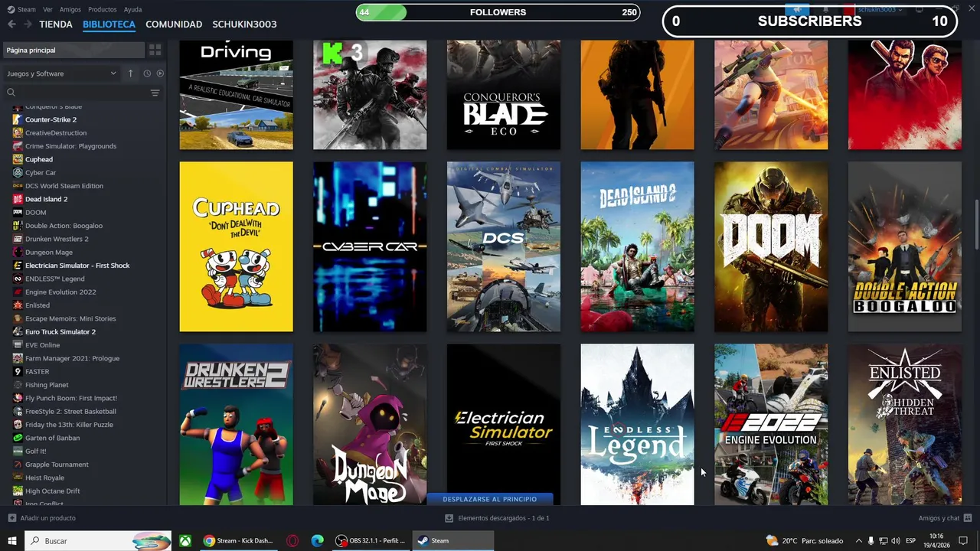Click the Enlisted icon in sidebar
Image resolution: width=980 pixels, height=551 pixels.
[18, 305]
